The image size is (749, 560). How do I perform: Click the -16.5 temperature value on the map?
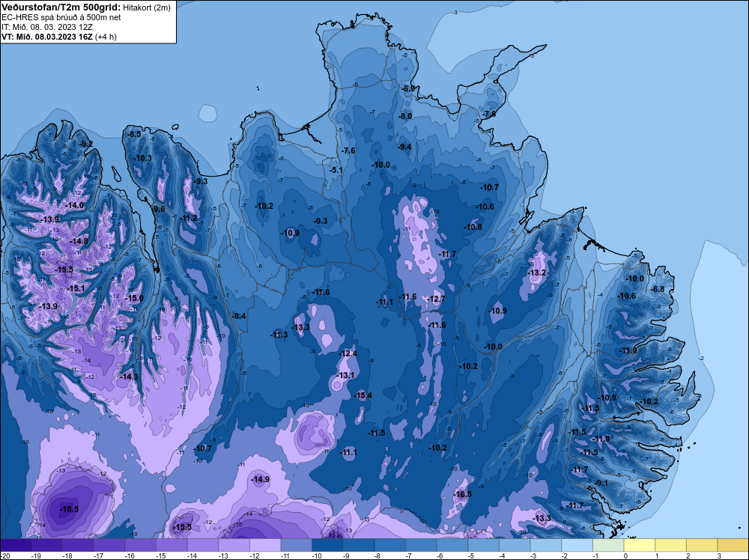pos(462,494)
